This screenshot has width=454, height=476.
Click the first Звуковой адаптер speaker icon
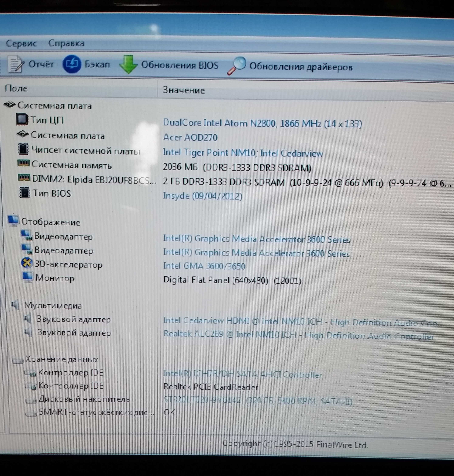(x=28, y=319)
